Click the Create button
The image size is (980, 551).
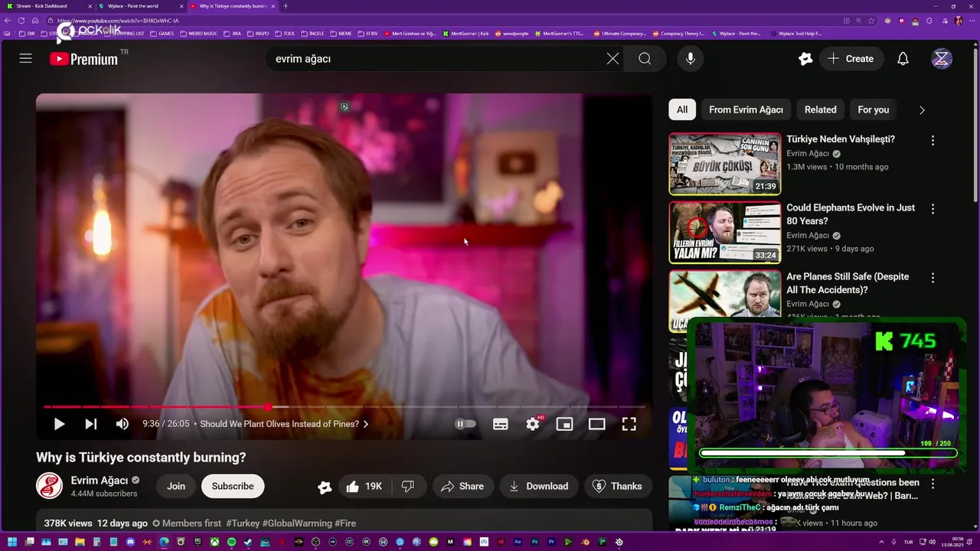pos(851,58)
